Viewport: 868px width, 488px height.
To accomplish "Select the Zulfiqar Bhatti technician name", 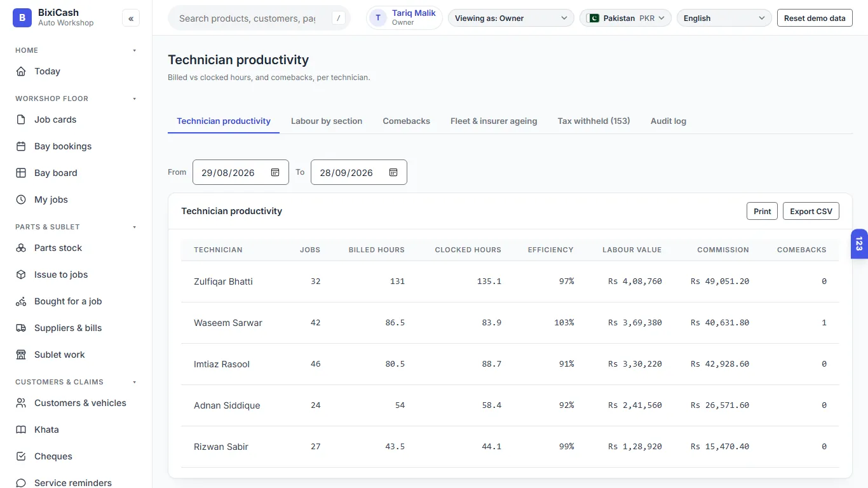I will tap(223, 281).
